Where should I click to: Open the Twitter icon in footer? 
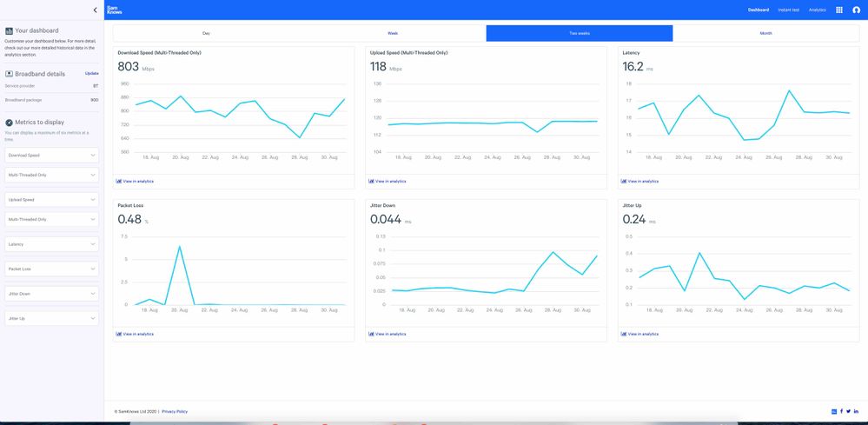coord(848,411)
